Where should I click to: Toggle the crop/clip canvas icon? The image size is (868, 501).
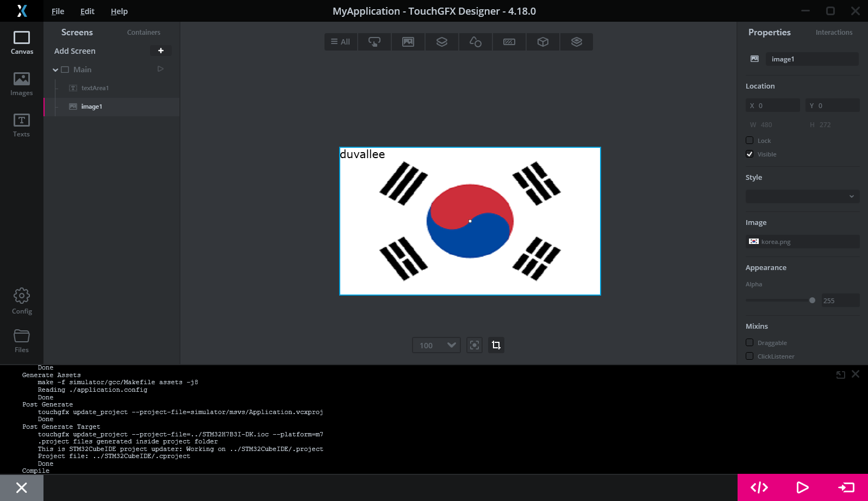pyautogui.click(x=496, y=345)
